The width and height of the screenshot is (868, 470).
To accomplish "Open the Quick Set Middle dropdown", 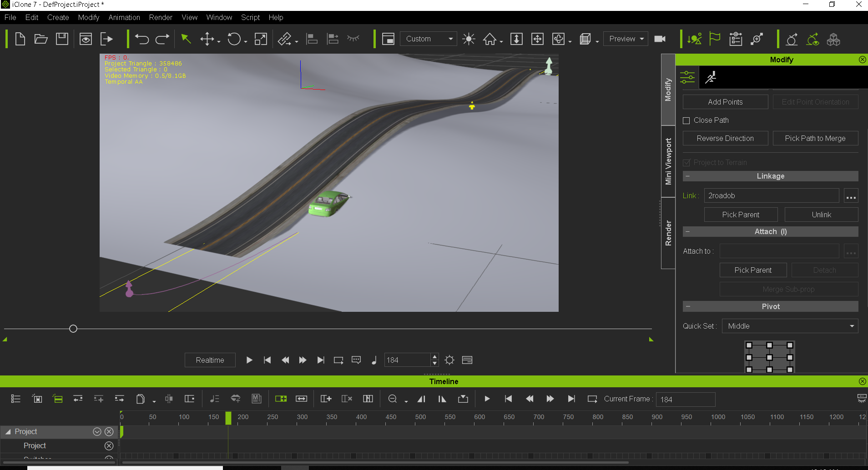I will 790,326.
